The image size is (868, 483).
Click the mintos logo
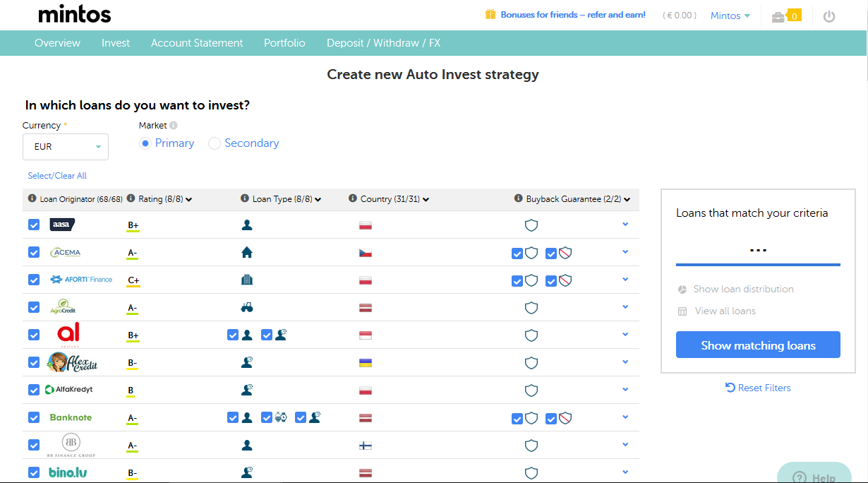(74, 15)
